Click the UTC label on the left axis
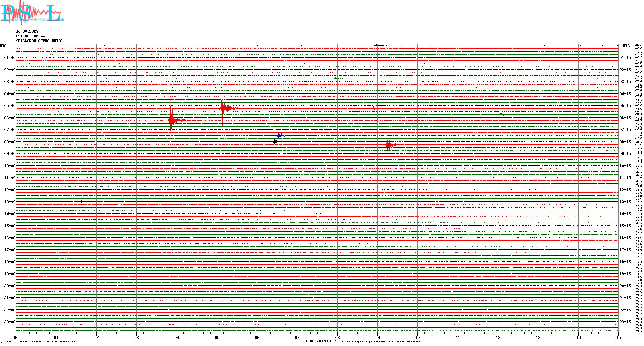 click(x=3, y=46)
